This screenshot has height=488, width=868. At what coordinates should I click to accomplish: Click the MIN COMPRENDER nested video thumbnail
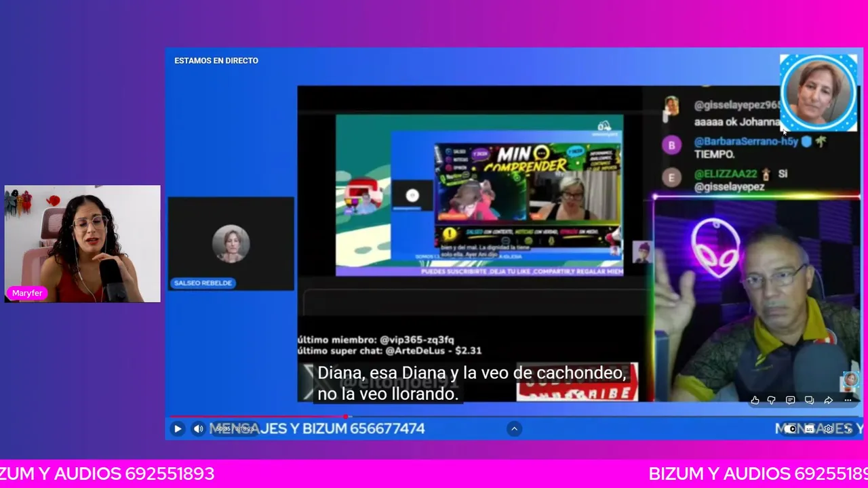[x=528, y=197]
